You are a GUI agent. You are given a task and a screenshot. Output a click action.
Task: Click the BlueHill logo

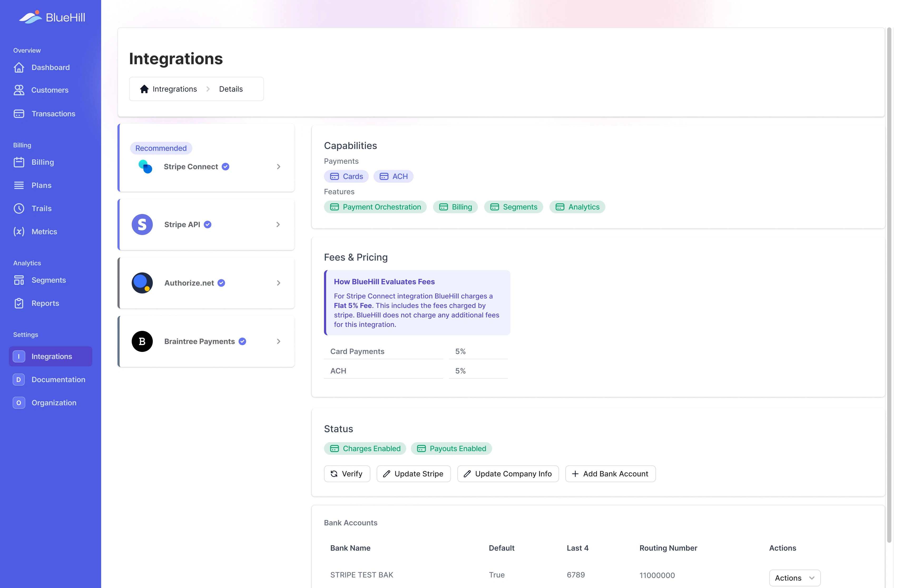[52, 17]
